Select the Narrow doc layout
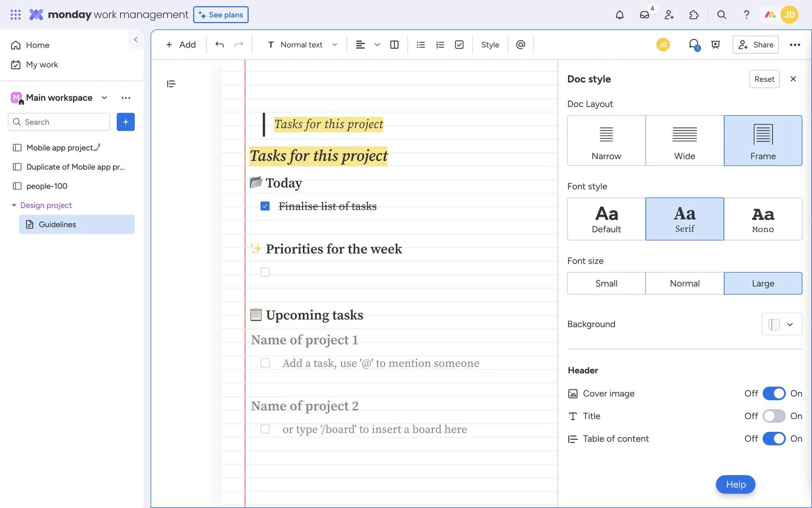812x508 pixels. pos(606,141)
